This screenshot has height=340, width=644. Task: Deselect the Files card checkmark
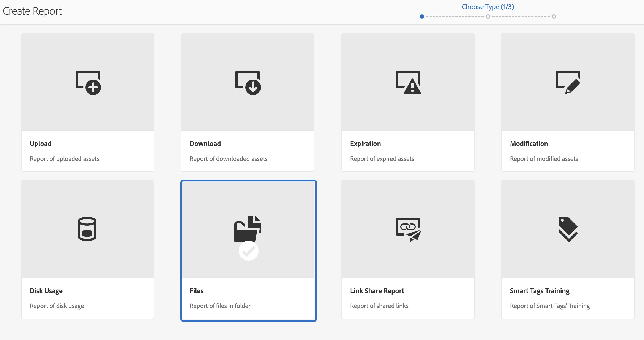(248, 251)
